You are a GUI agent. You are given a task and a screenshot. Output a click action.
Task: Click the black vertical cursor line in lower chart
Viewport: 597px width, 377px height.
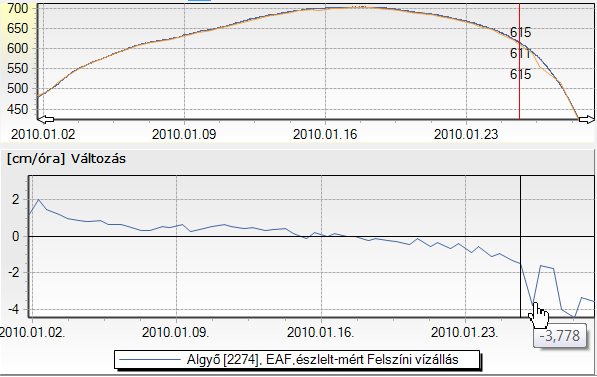[x=520, y=246]
